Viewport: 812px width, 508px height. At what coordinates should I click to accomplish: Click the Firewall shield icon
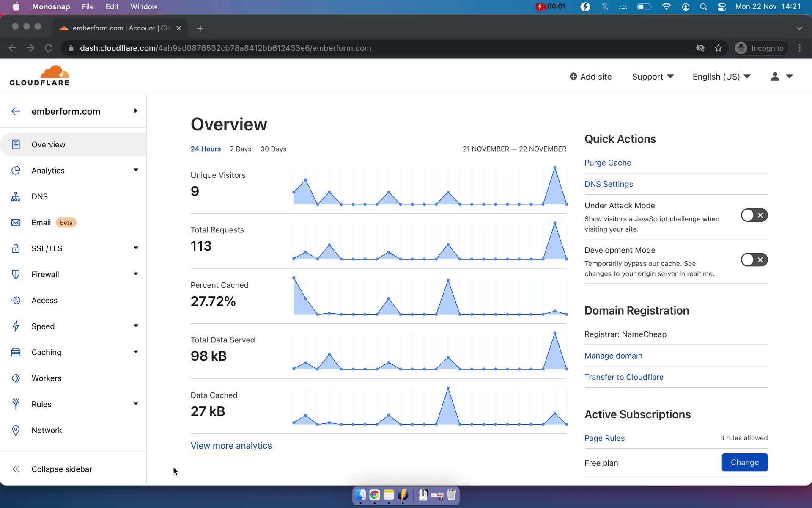(16, 274)
